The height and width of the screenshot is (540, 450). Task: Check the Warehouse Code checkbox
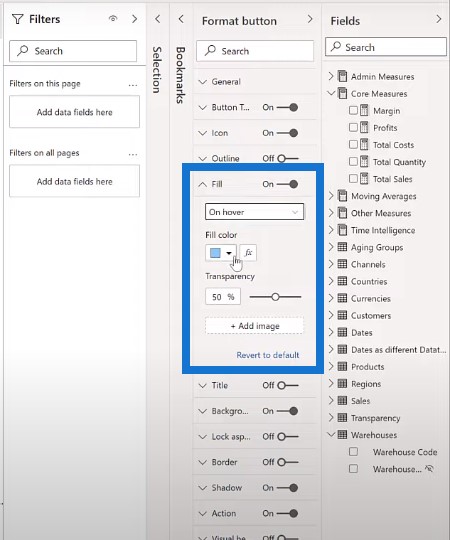click(353, 451)
